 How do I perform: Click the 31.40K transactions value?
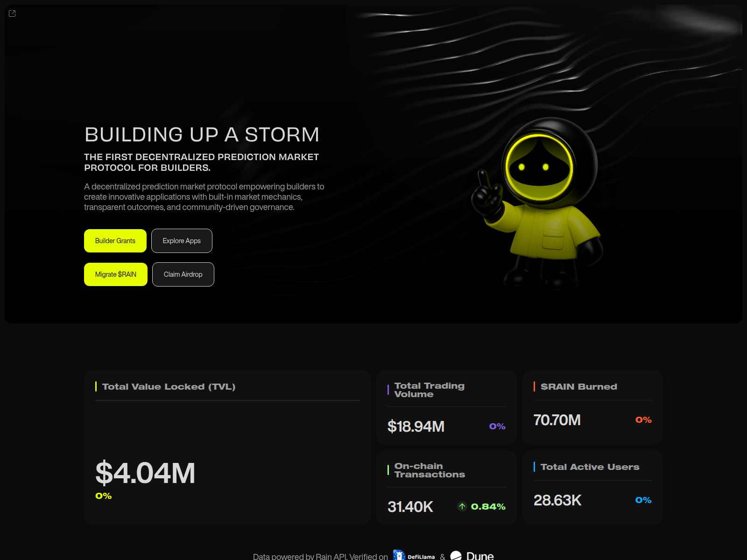[410, 507]
